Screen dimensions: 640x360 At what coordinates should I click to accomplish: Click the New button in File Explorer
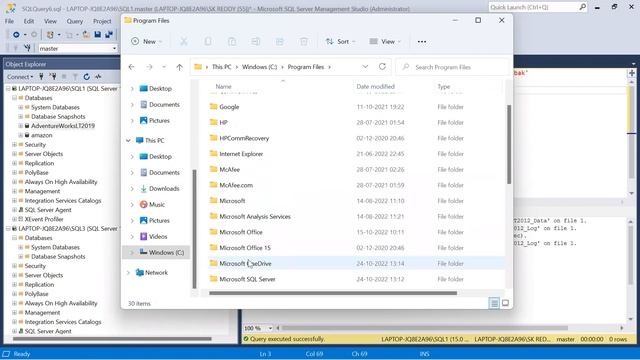147,42
